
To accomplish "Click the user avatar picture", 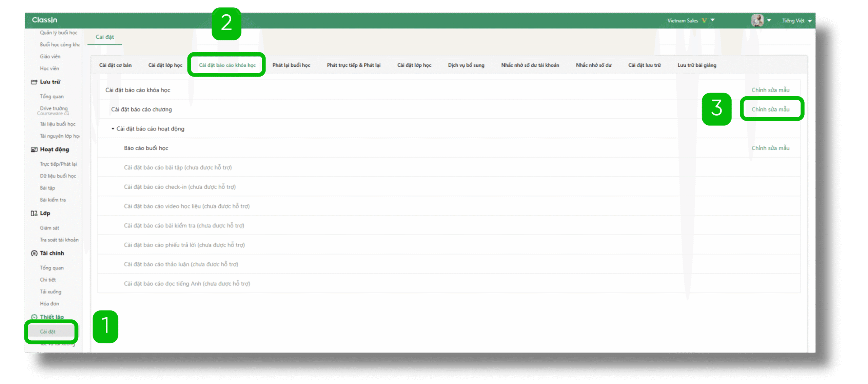I will tap(757, 20).
